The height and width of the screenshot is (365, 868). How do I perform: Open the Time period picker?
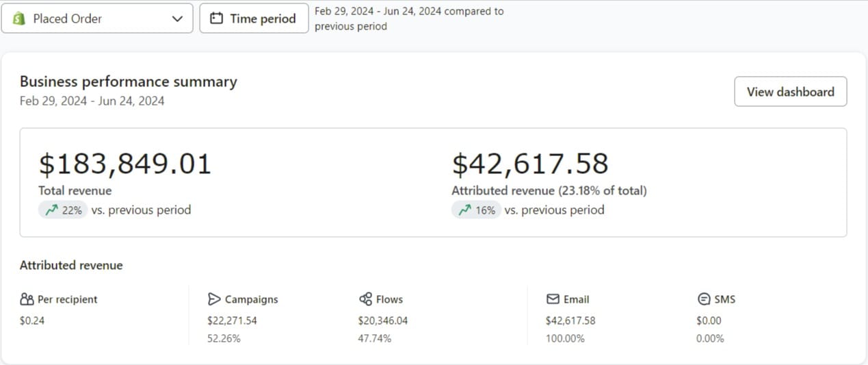(x=254, y=18)
